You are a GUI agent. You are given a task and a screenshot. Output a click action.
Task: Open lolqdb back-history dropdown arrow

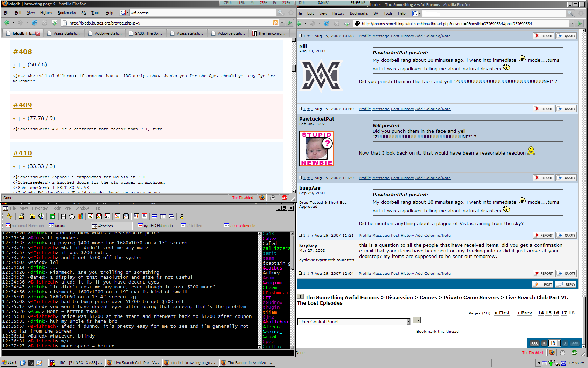click(13, 23)
